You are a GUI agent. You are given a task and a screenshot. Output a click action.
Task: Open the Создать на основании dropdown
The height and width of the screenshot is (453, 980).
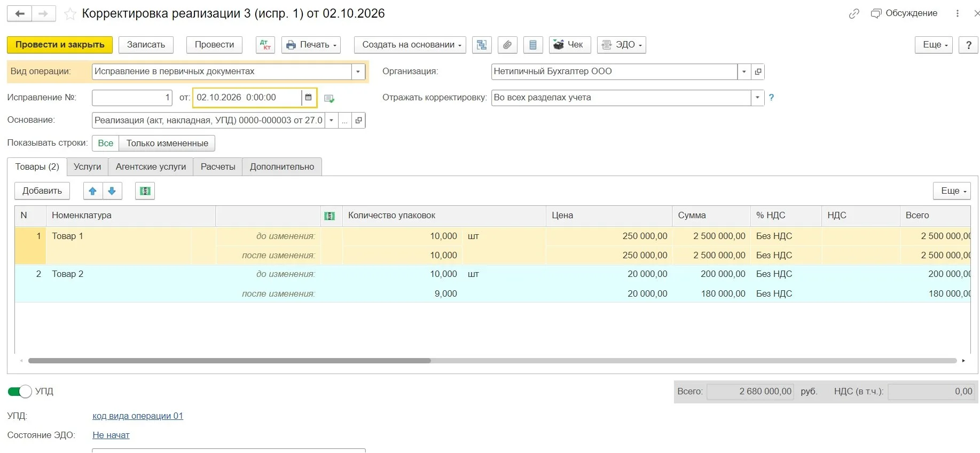[x=410, y=45]
